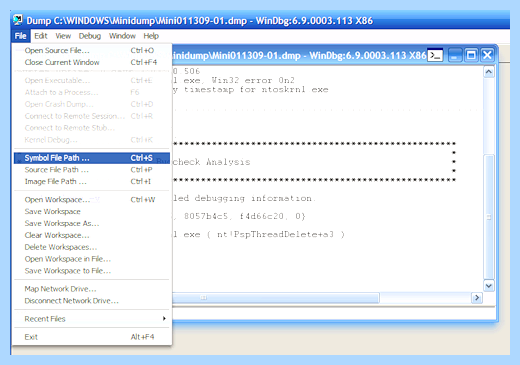Open the Window menu
520x365 pixels.
(122, 36)
